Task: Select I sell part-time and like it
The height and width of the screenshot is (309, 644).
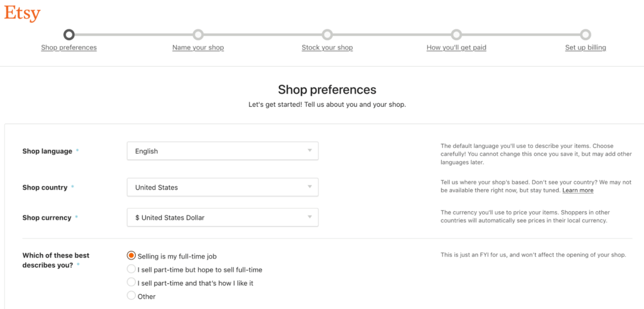Action: 131,282
